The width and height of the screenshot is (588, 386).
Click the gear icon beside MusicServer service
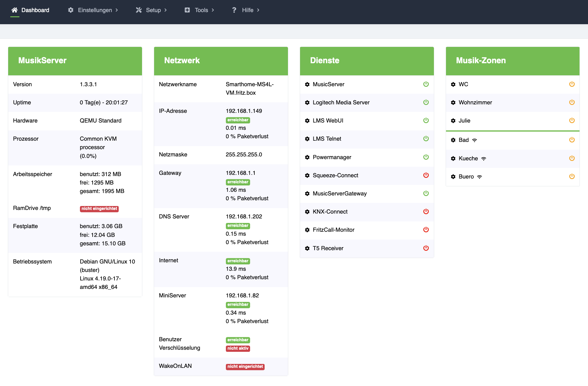click(x=307, y=84)
